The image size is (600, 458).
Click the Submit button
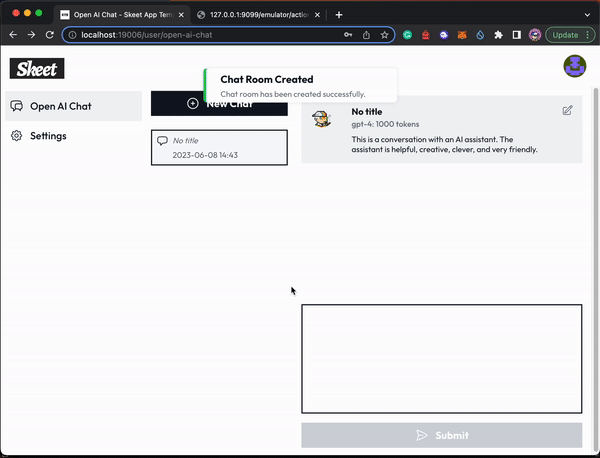pyautogui.click(x=442, y=435)
